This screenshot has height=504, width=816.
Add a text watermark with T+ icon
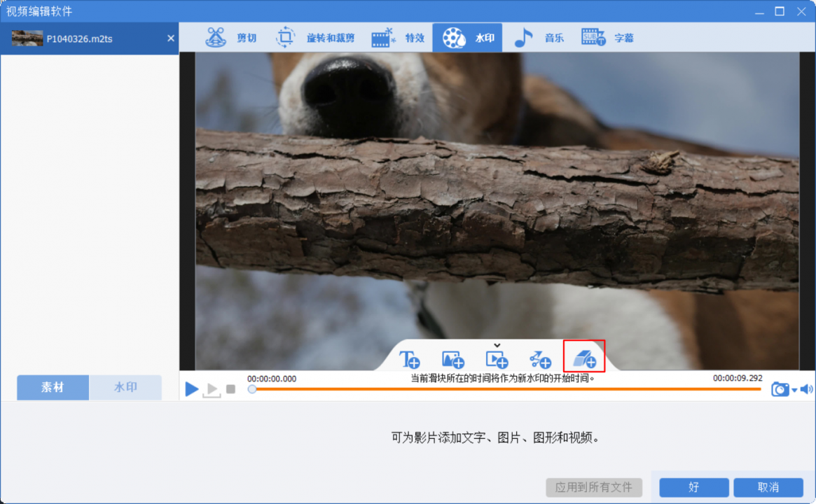(x=409, y=359)
